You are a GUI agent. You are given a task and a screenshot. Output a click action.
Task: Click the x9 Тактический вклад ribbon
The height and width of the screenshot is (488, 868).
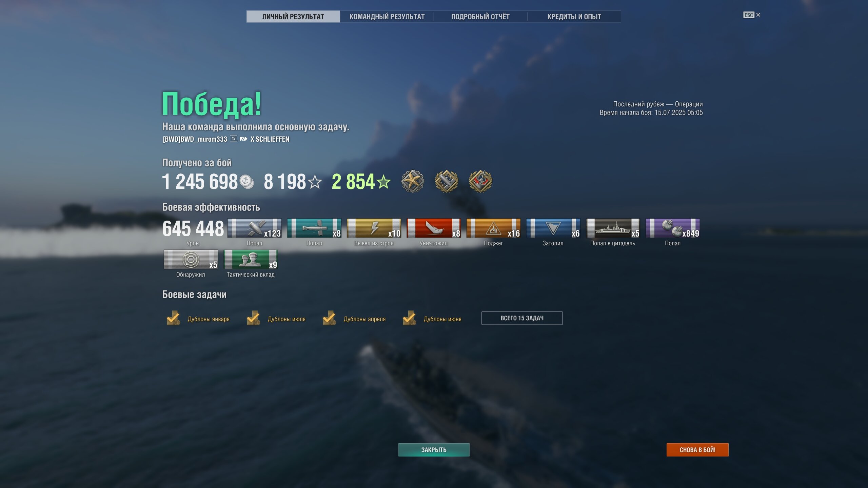(x=251, y=260)
